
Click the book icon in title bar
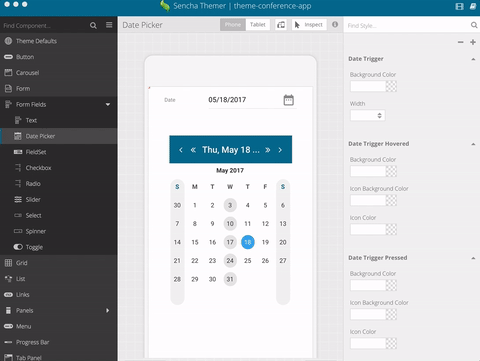(473, 6)
